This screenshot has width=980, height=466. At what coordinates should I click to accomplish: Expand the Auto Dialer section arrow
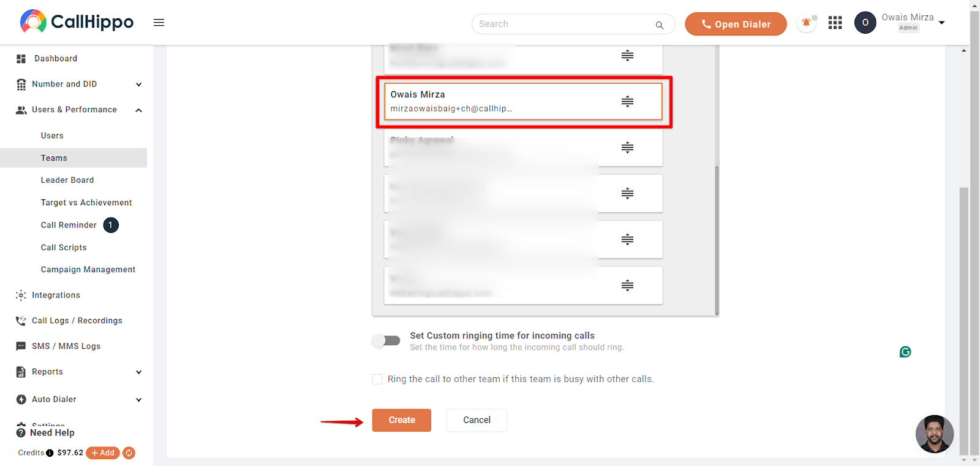coord(139,400)
